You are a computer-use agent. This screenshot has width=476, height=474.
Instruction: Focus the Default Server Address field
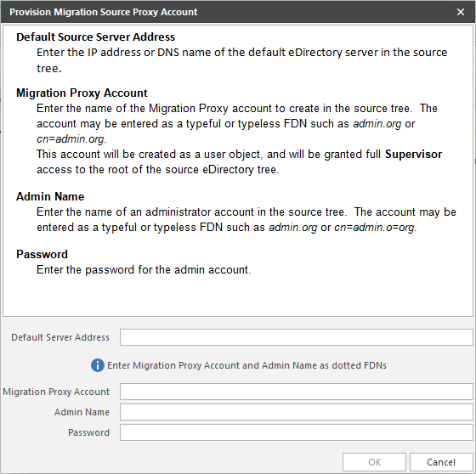pyautogui.click(x=297, y=337)
